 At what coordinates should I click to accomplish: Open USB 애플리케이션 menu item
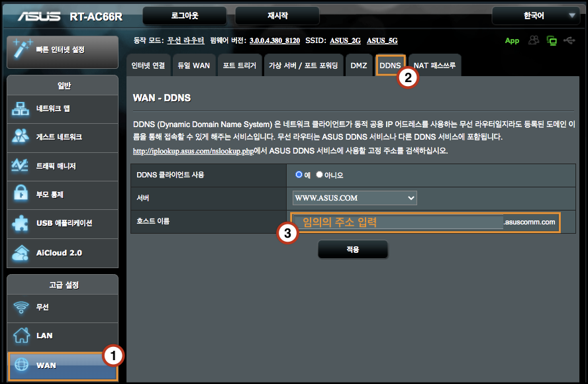click(x=63, y=224)
